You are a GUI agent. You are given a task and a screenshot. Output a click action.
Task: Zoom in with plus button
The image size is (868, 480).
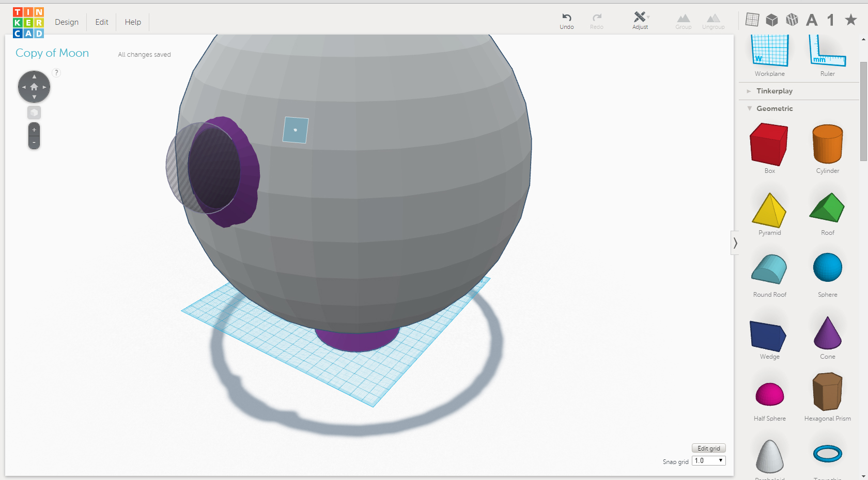coord(34,130)
